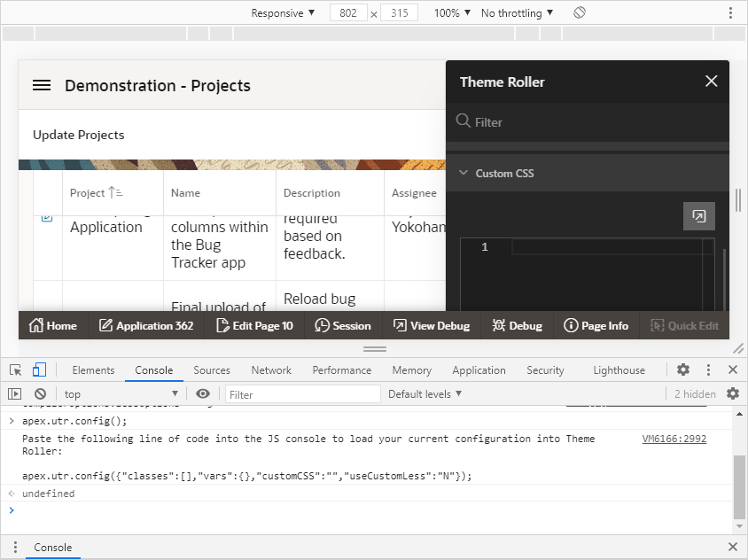Click Edit Page 10
Image resolution: width=748 pixels, height=560 pixels.
coord(254,326)
